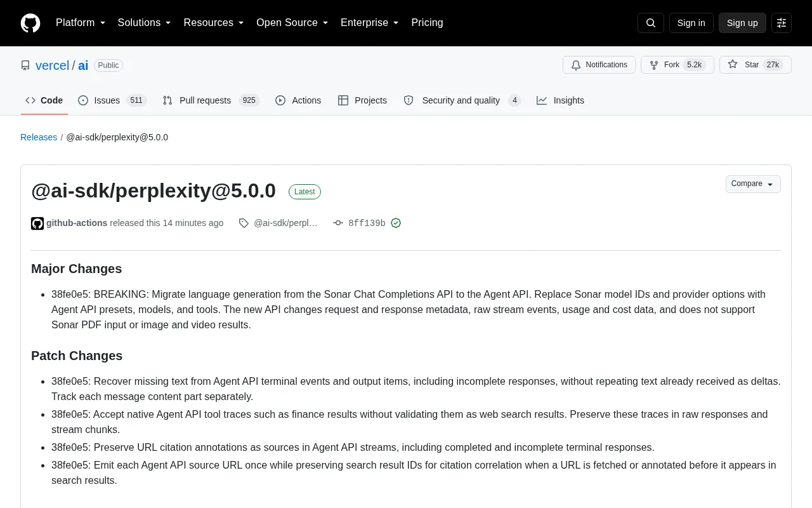Click the commit icon beside 8ff139b
The image size is (812, 508).
tap(338, 223)
